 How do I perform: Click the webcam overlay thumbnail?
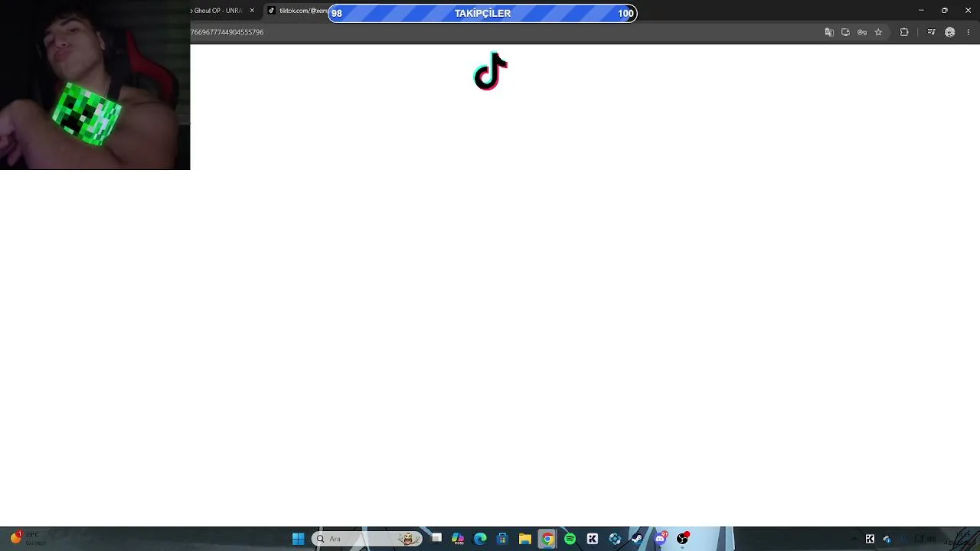click(95, 85)
